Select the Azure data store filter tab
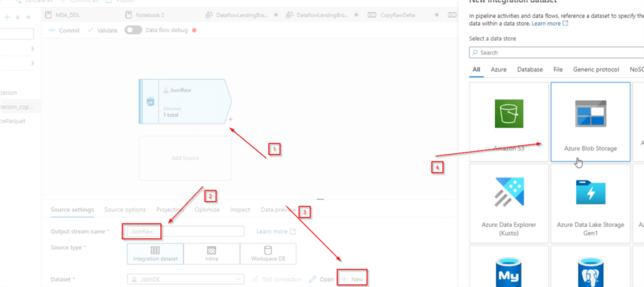The width and height of the screenshot is (644, 287). pos(499,70)
